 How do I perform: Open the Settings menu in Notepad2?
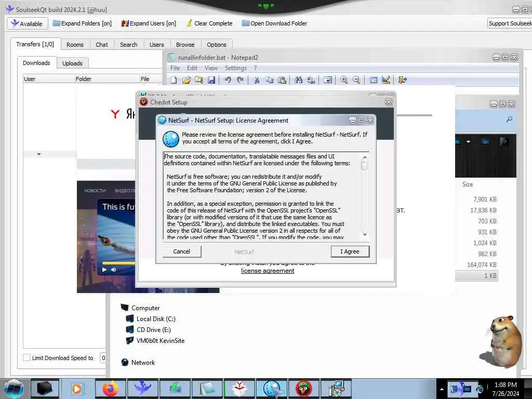pyautogui.click(x=236, y=68)
